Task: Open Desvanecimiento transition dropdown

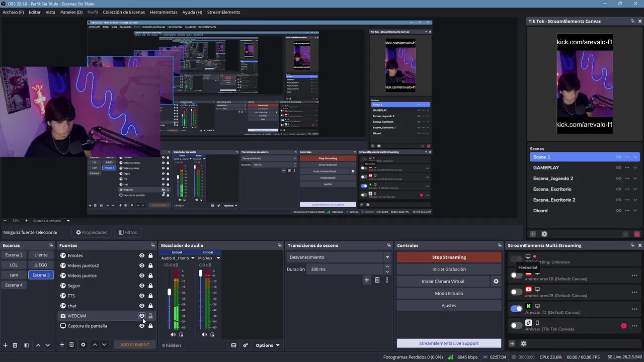Action: [x=339, y=257]
